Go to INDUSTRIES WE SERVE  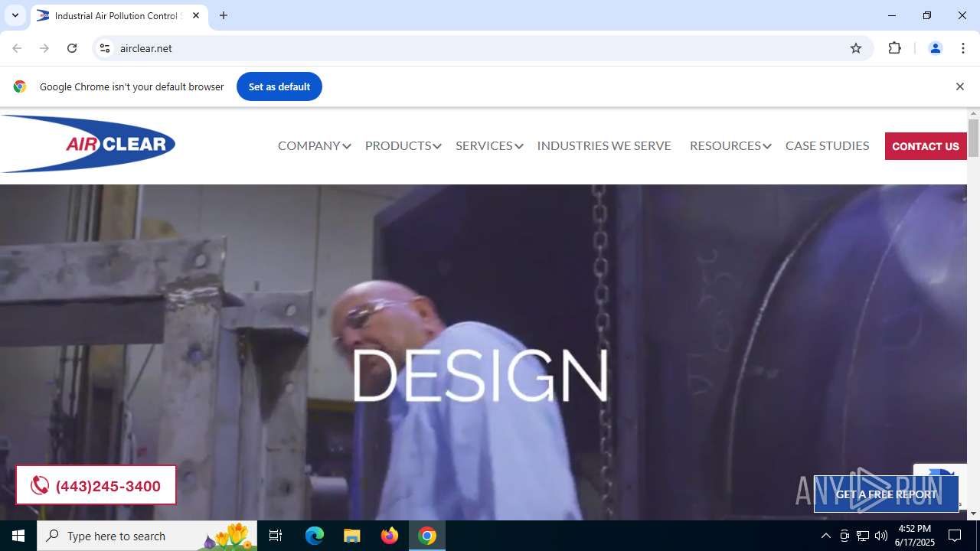click(604, 145)
